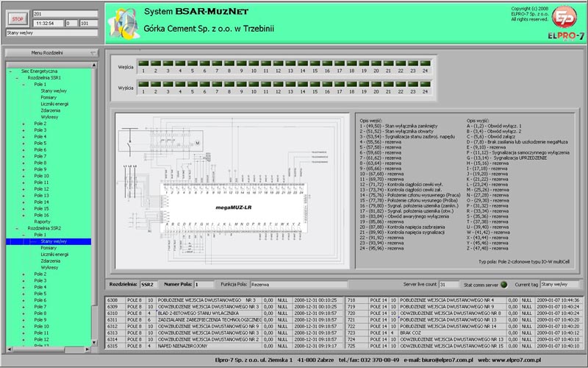Click Wyjścia indicator LED number 7
This screenshot has height=368, width=588.
click(217, 84)
